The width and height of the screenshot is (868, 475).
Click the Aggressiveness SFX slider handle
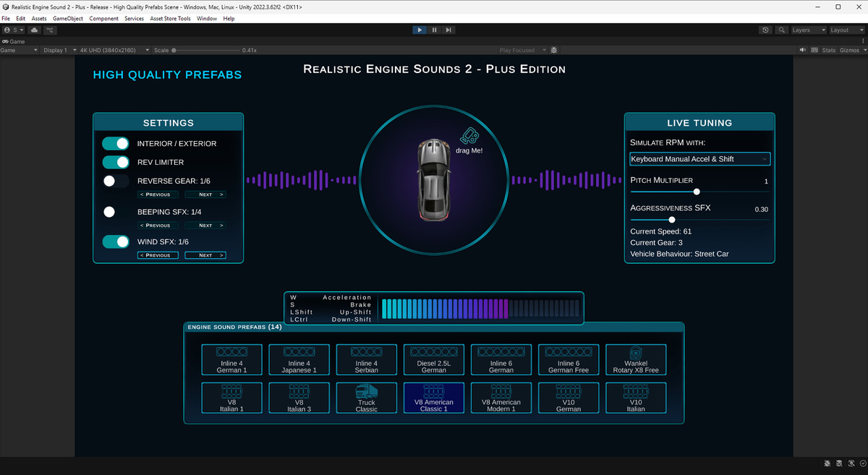point(672,219)
